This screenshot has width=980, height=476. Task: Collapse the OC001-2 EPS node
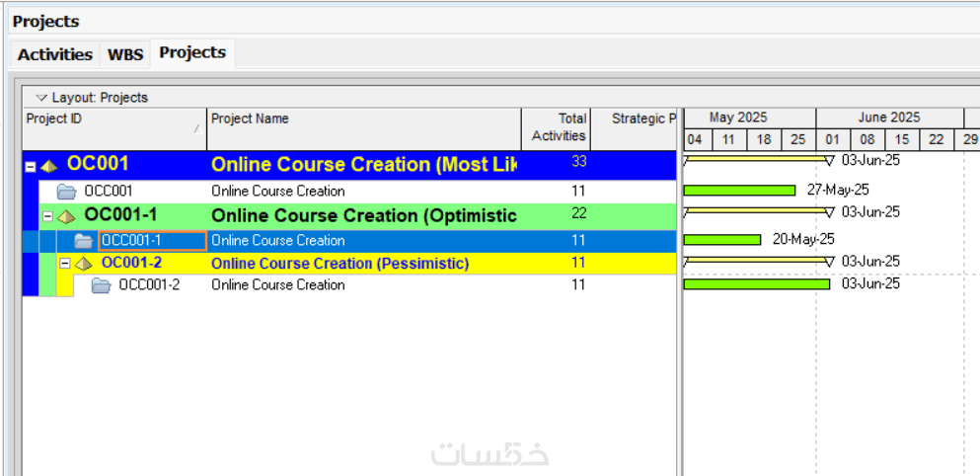click(x=64, y=264)
